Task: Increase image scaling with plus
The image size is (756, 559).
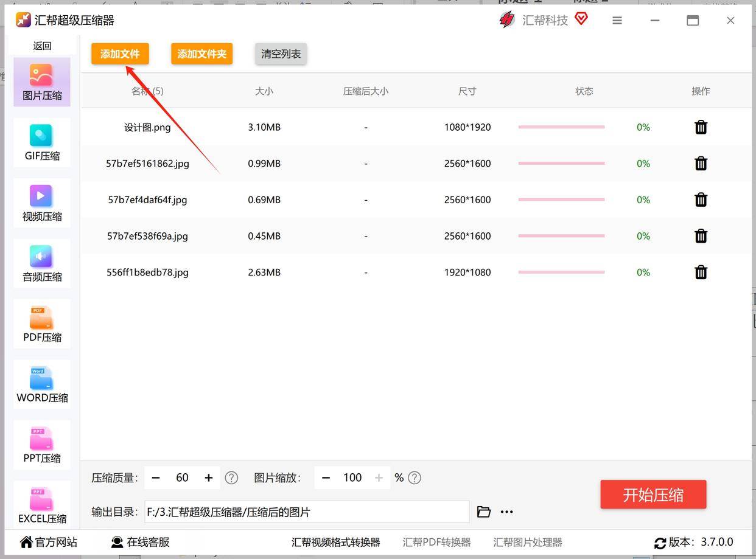Action: [x=379, y=478]
